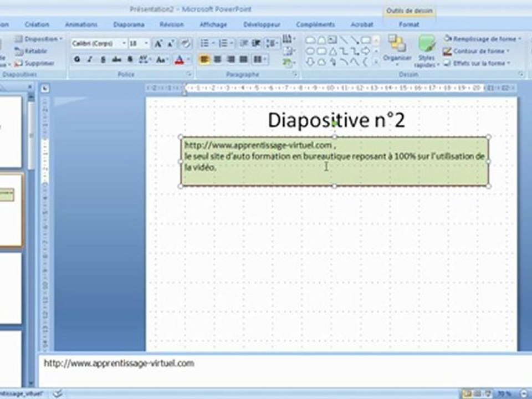Click spell check status bar icon
The height and width of the screenshot is (399, 532).
(58, 393)
